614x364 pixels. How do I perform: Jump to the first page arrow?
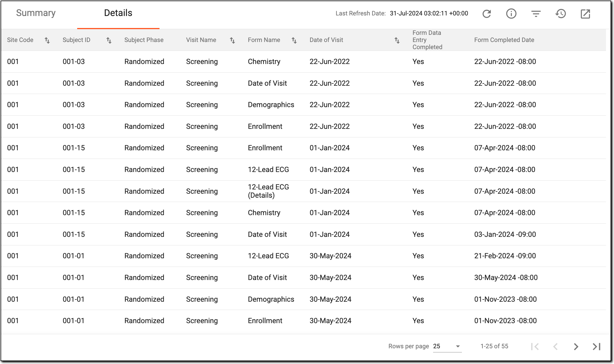coord(535,347)
